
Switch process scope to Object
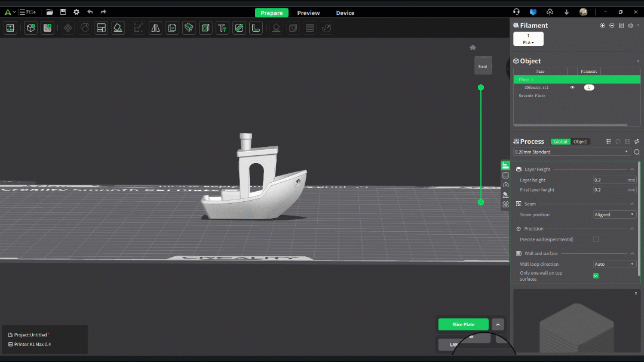point(580,142)
